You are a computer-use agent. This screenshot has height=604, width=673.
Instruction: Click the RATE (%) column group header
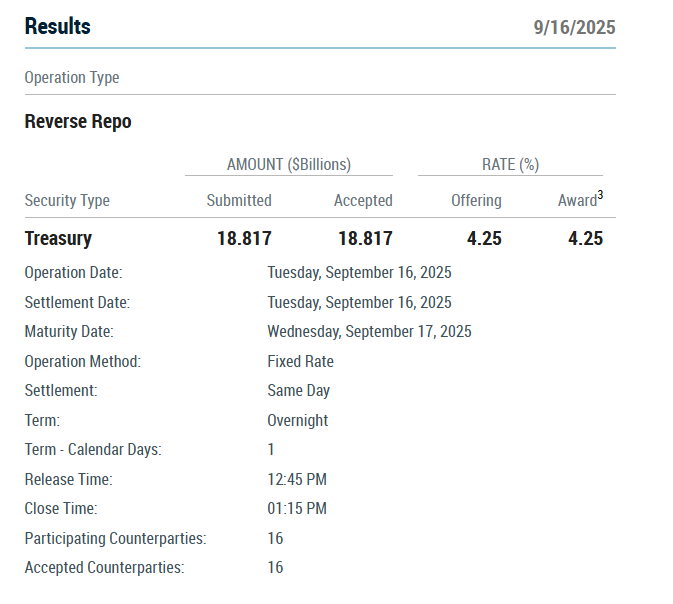click(x=510, y=164)
